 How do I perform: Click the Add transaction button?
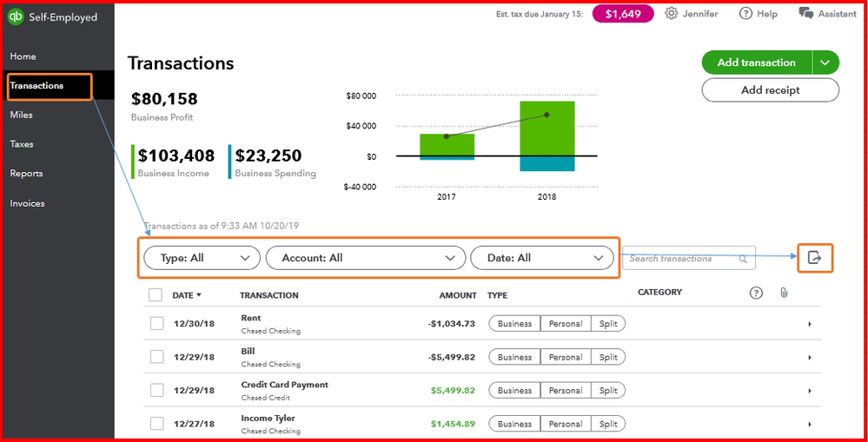click(757, 63)
